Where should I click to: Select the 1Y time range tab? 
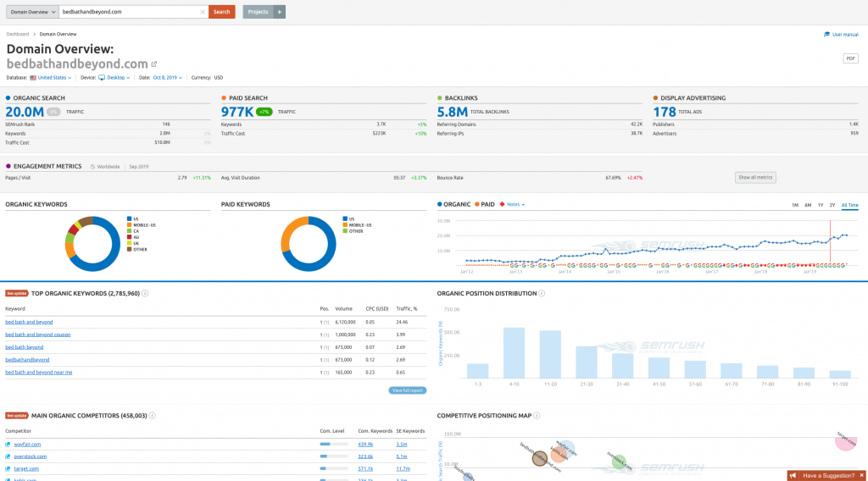(x=819, y=205)
